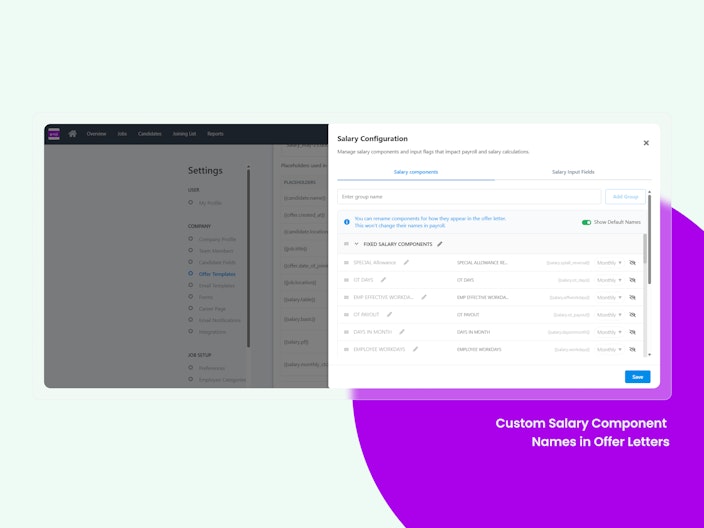Select My Profile radio in Settings
The image size is (704, 528).
coord(190,202)
